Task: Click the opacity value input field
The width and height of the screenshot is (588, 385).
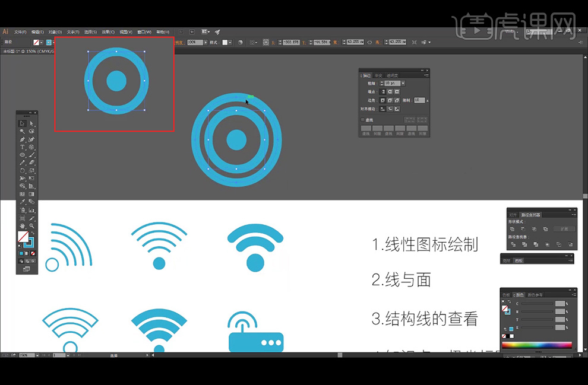Action: (x=194, y=43)
